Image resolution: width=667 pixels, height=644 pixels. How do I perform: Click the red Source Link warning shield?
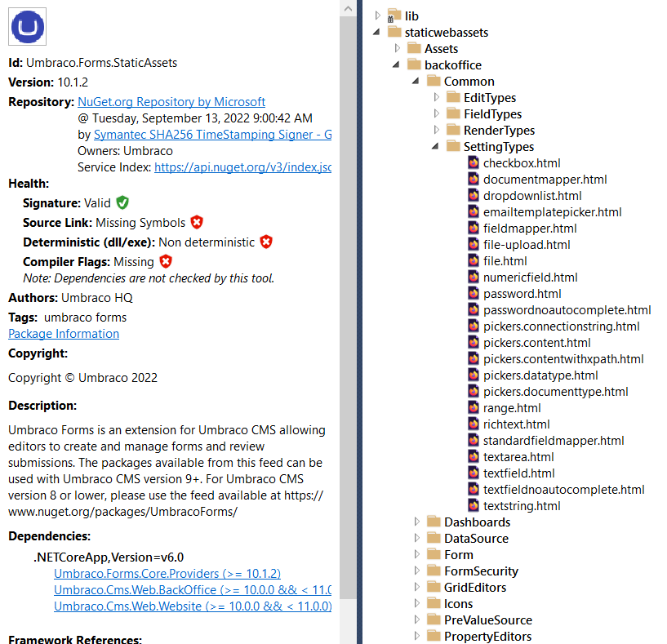click(x=197, y=222)
